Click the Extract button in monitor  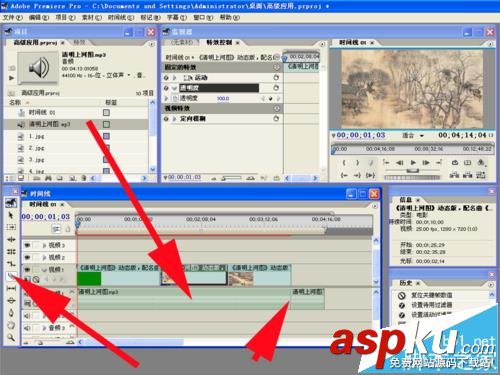tap(467, 175)
